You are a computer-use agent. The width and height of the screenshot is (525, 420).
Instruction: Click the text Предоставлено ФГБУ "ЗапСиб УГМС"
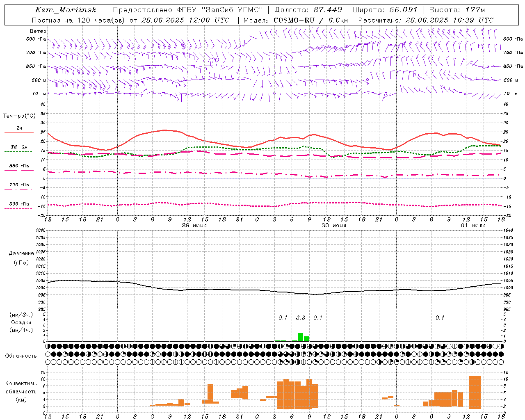[x=188, y=10]
